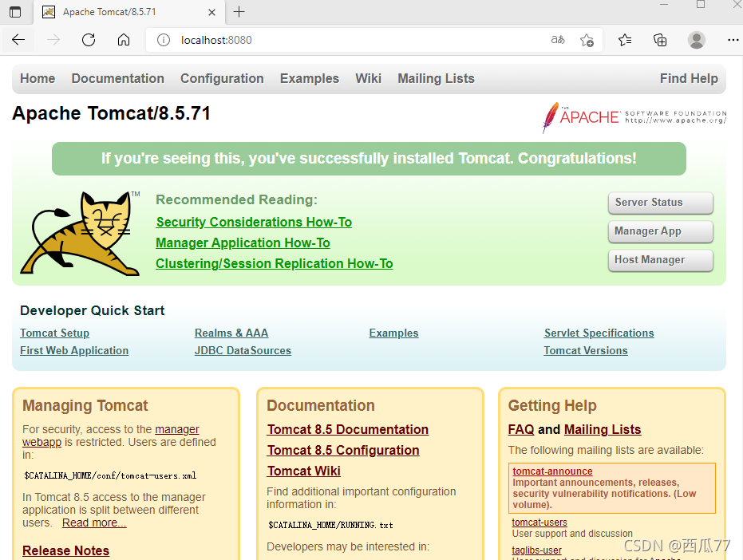Open the Favorites list icon
743x560 pixels.
point(625,40)
